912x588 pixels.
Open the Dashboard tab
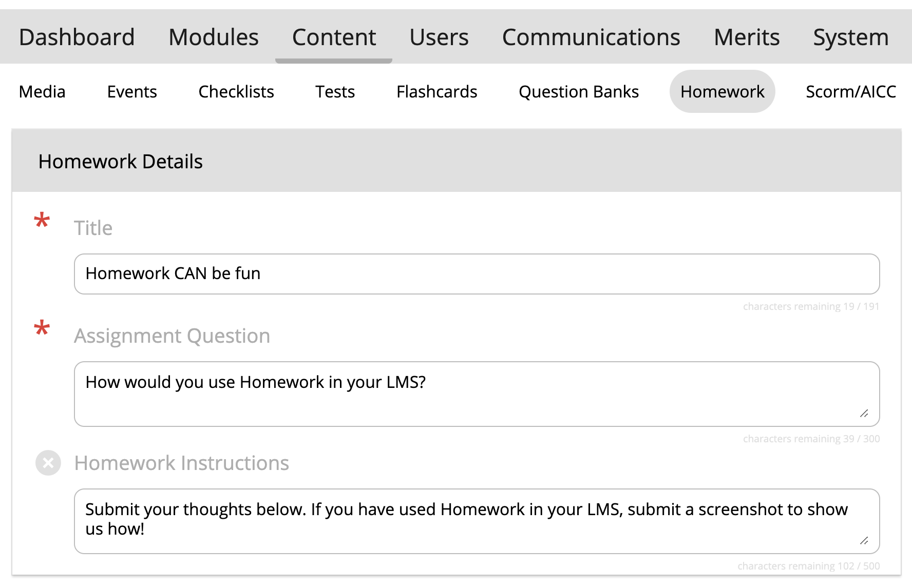pos(77,37)
